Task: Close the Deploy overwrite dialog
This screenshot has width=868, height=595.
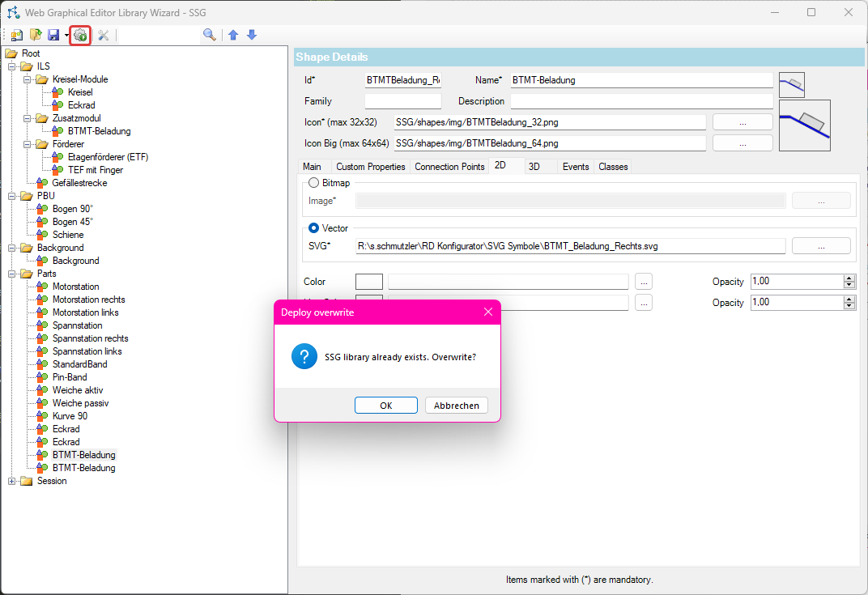Action: coord(488,312)
